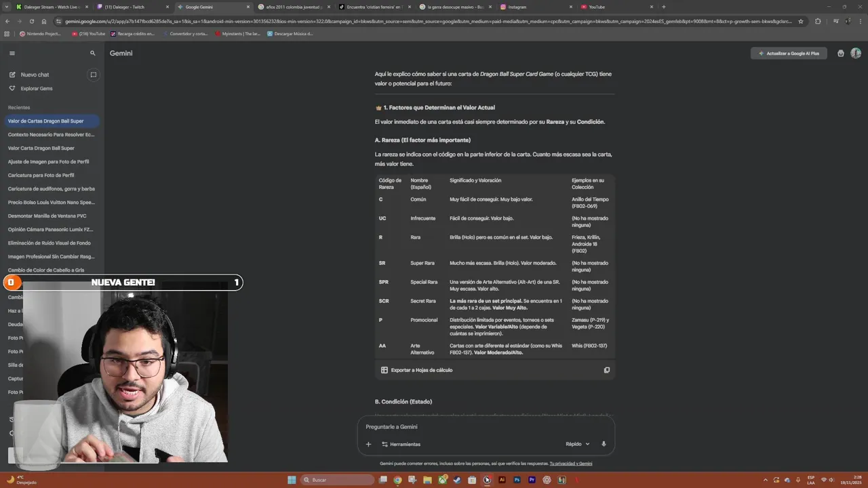The image size is (868, 488).
Task: Open the temporary chat icon beside Nuevo chat
Action: (x=94, y=75)
